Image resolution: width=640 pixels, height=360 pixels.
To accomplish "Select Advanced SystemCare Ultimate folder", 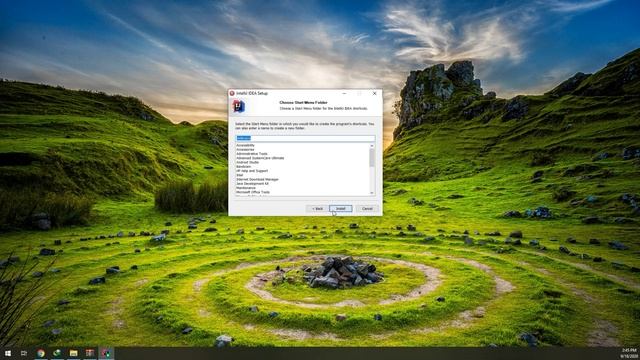I will [260, 158].
